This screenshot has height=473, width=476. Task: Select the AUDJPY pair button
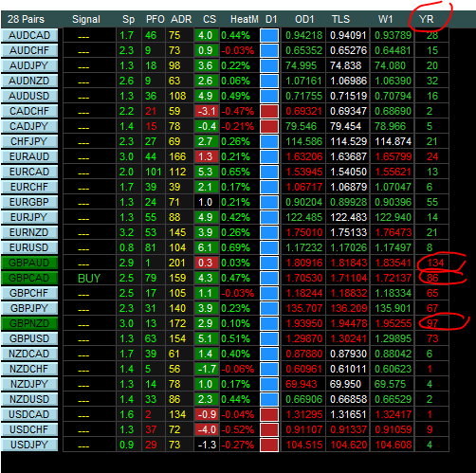pyautogui.click(x=29, y=65)
